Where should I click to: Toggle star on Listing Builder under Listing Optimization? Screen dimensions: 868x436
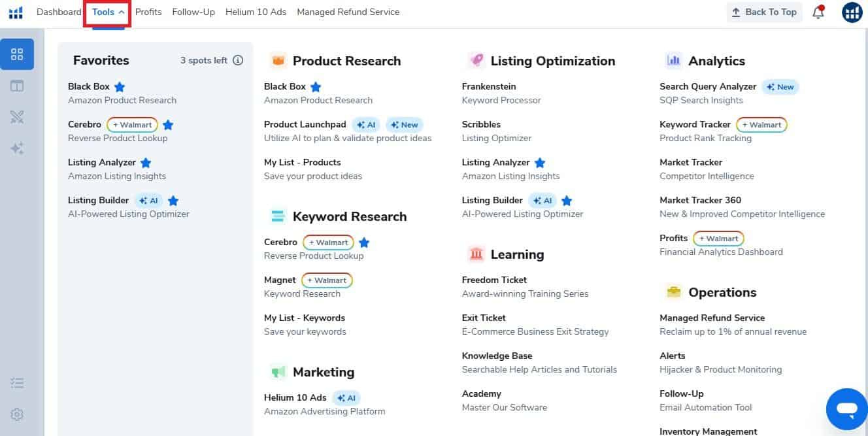point(567,201)
